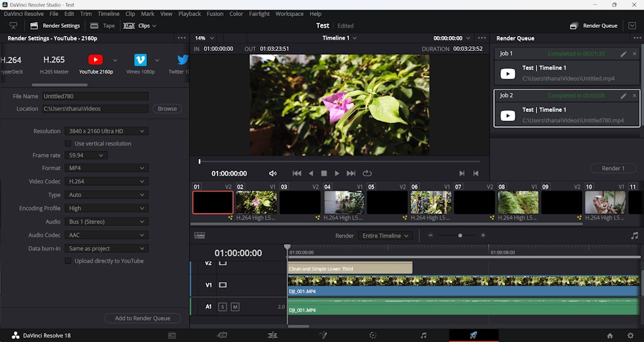Open the Render Settings panel button
644x342 pixels.
55,26
